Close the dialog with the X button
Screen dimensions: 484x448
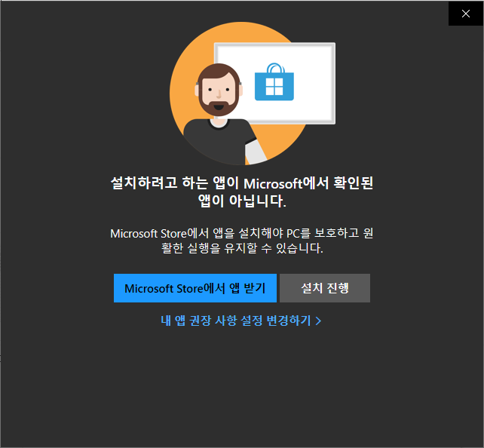(466, 14)
